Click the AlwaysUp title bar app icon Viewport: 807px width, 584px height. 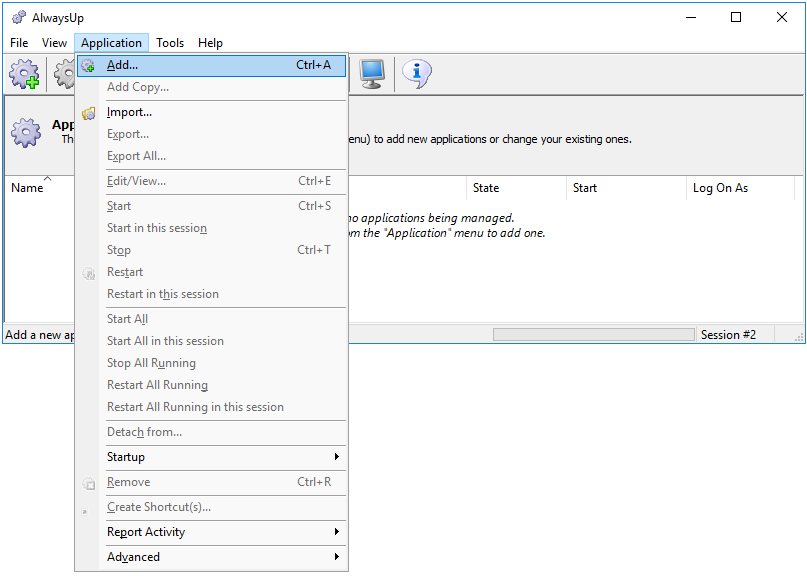pyautogui.click(x=18, y=17)
